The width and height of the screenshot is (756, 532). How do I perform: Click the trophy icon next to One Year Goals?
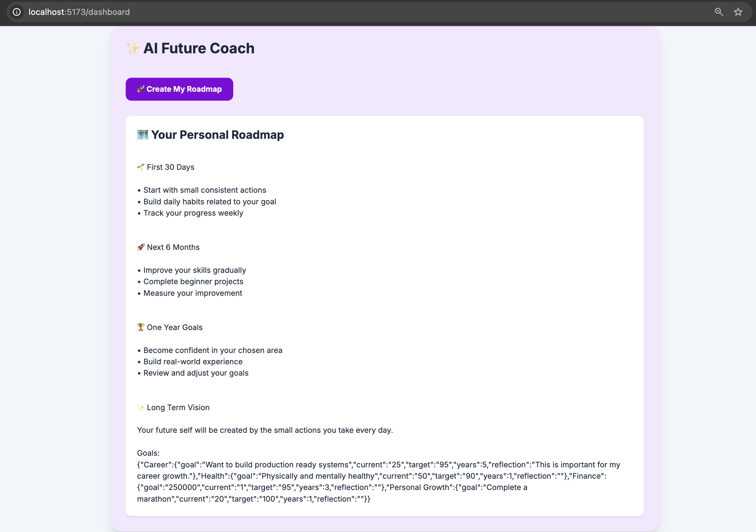[141, 327]
